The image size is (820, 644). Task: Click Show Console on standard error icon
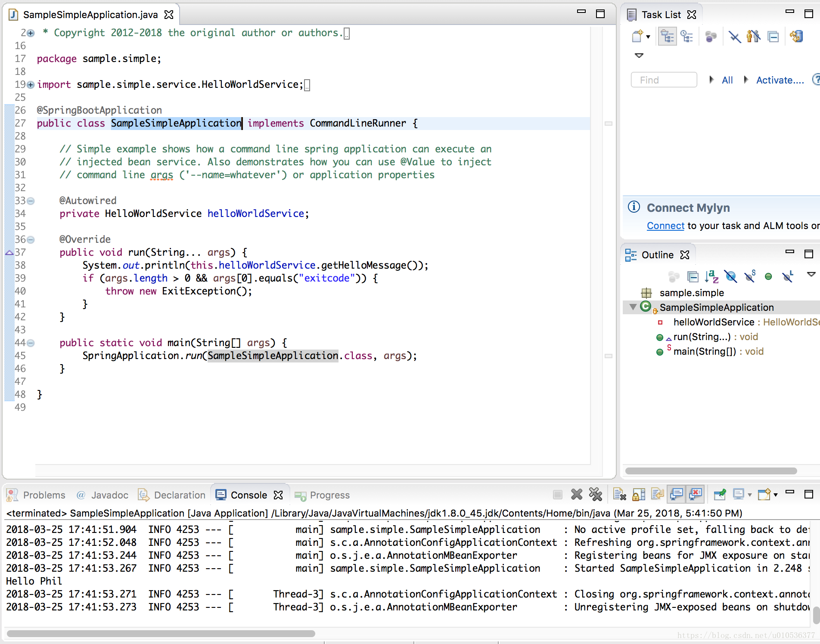coord(696,495)
